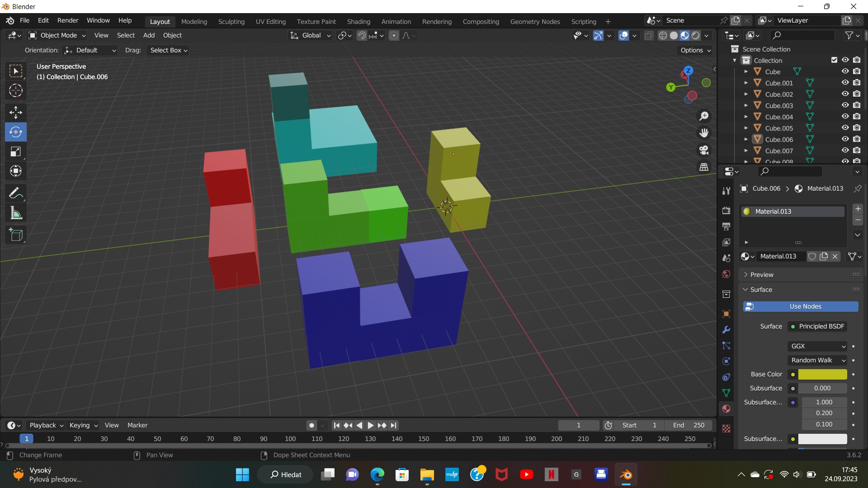Screen dimensions: 868x488
Task: Open the Modifier properties with wrench icon
Action: tap(726, 330)
